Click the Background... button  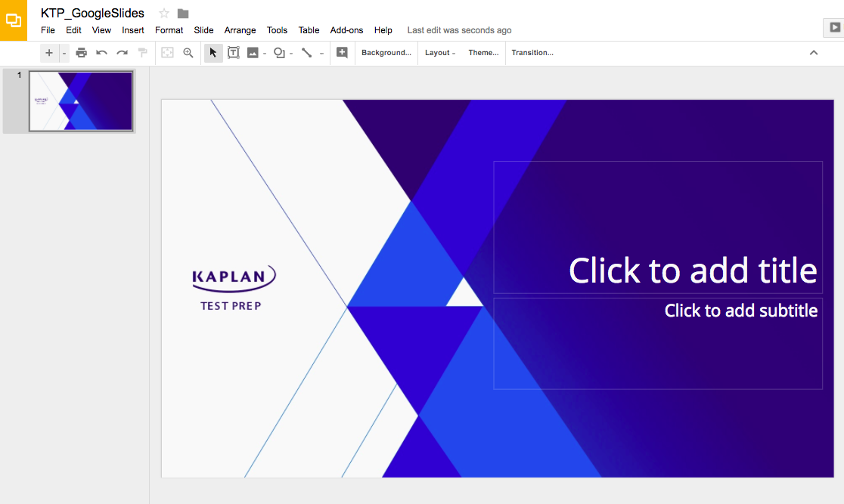[x=386, y=53]
